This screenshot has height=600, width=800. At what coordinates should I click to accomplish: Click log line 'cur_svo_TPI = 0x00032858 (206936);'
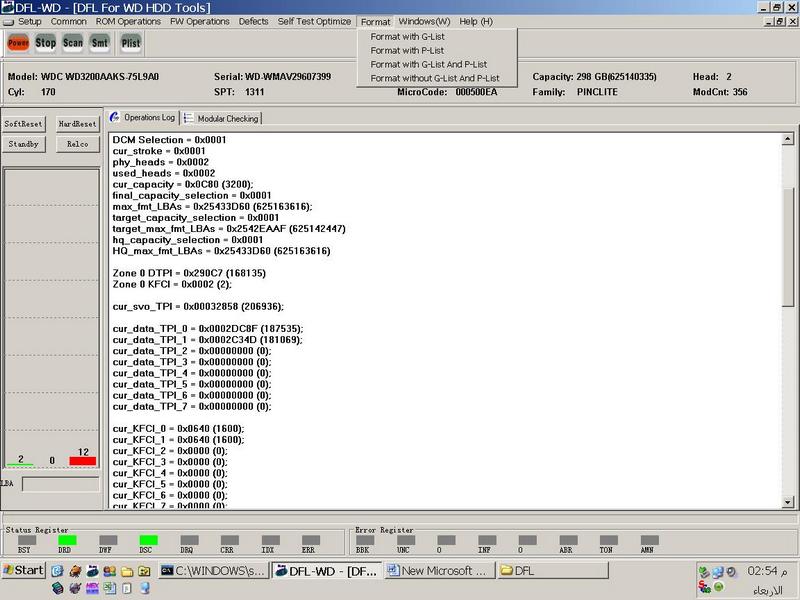click(198, 307)
